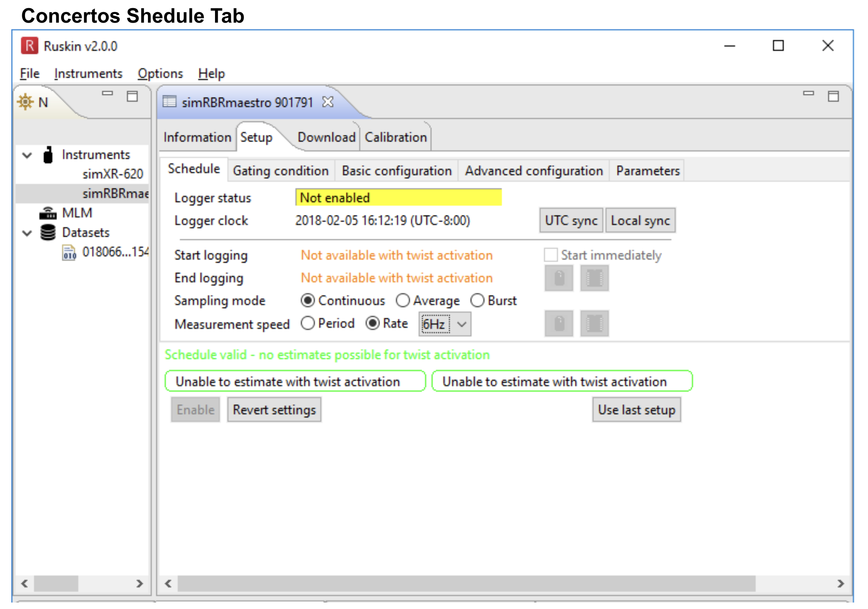Click the memory chip icon beside Measurement speed
Image resolution: width=868 pixels, height=609 pixels.
594,323
